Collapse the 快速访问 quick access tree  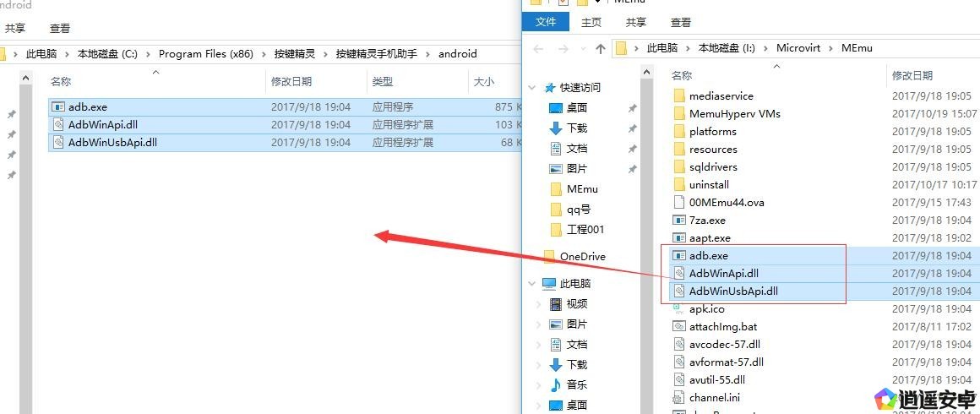(x=532, y=88)
